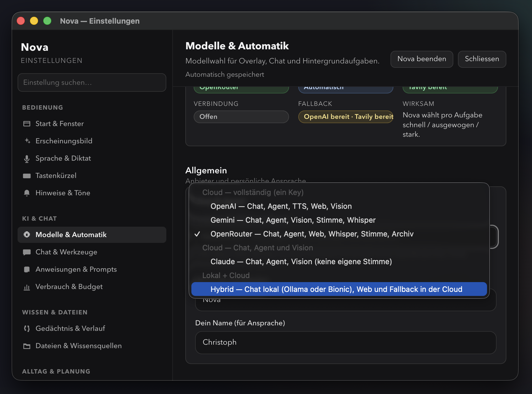532x394 pixels.
Task: Click the OpenAI bereit · Tavily bereit pill
Action: [x=346, y=117]
